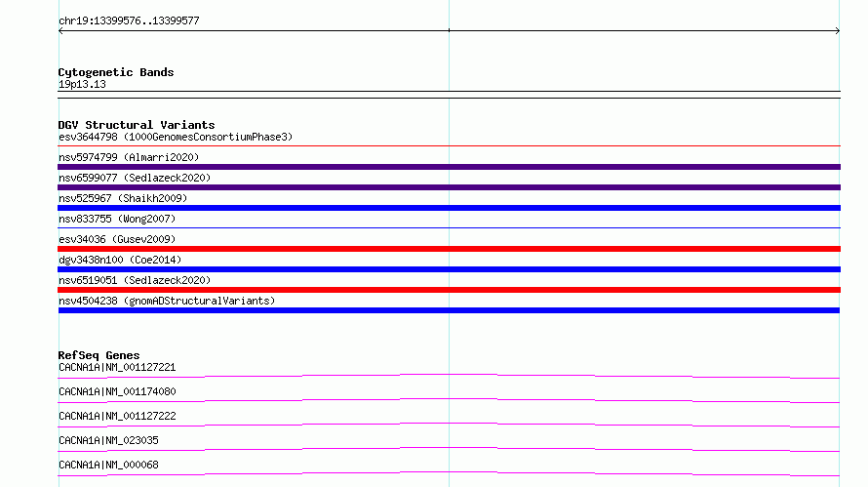The image size is (868, 487).
Task: Open variant esv34036 (Gusev2009) label
Action: (x=117, y=239)
